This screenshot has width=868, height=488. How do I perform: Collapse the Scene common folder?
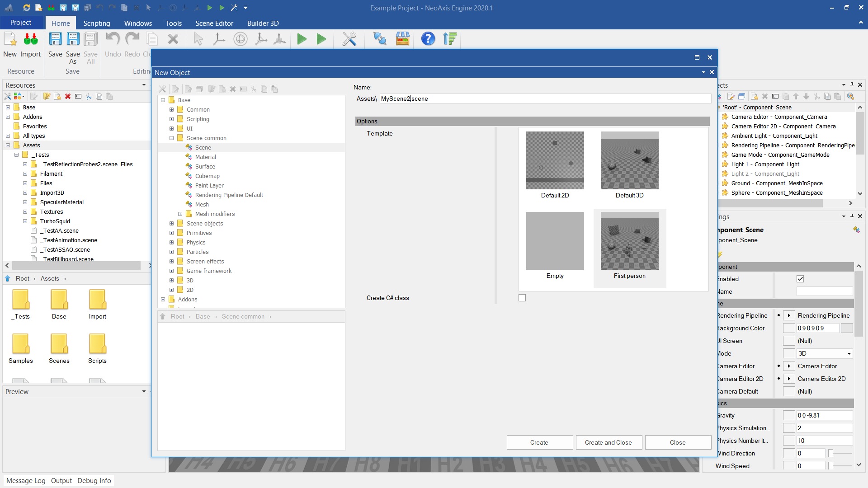click(171, 138)
